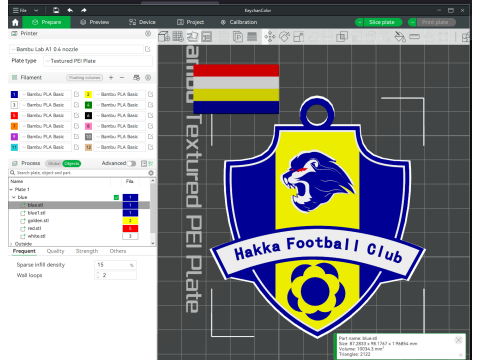Open the Others settings tab

118,251
